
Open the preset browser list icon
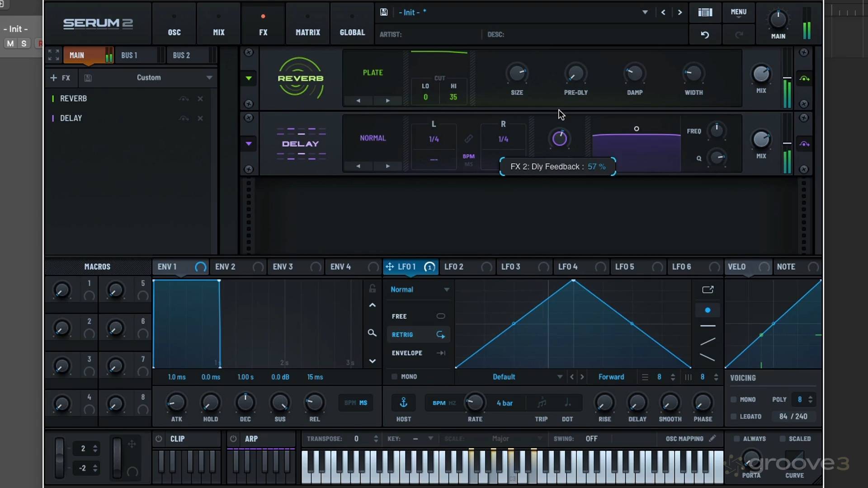coord(705,12)
